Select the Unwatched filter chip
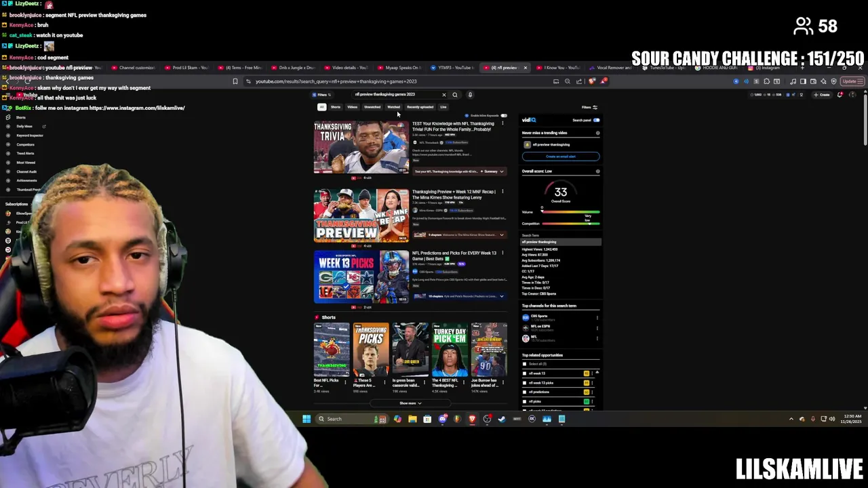The image size is (868, 488). (x=372, y=107)
